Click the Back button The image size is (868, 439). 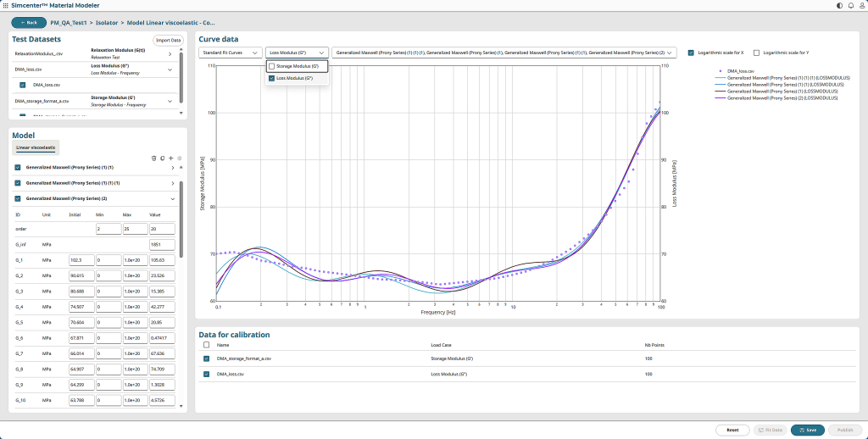point(29,23)
